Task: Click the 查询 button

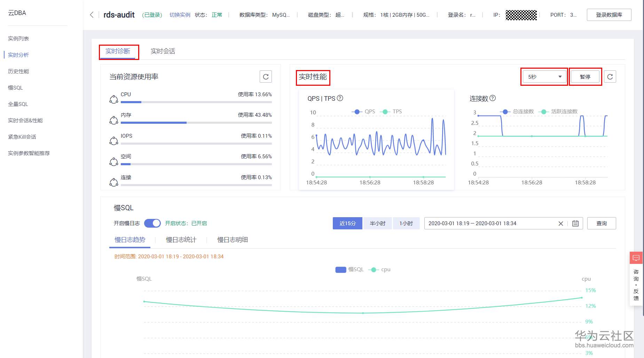Action: (x=602, y=223)
